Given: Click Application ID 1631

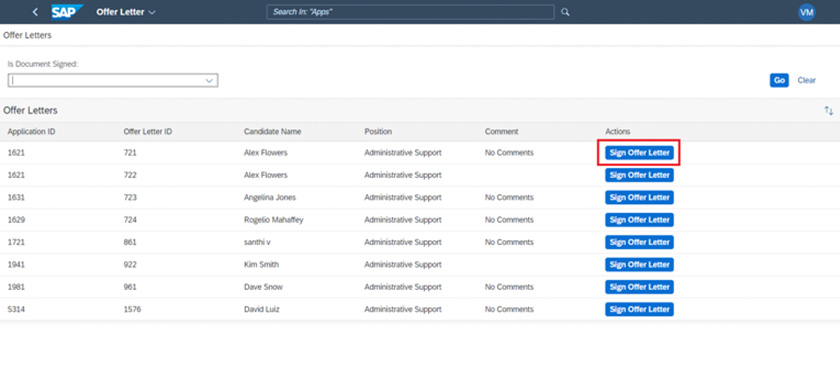Looking at the screenshot, I should point(16,198).
